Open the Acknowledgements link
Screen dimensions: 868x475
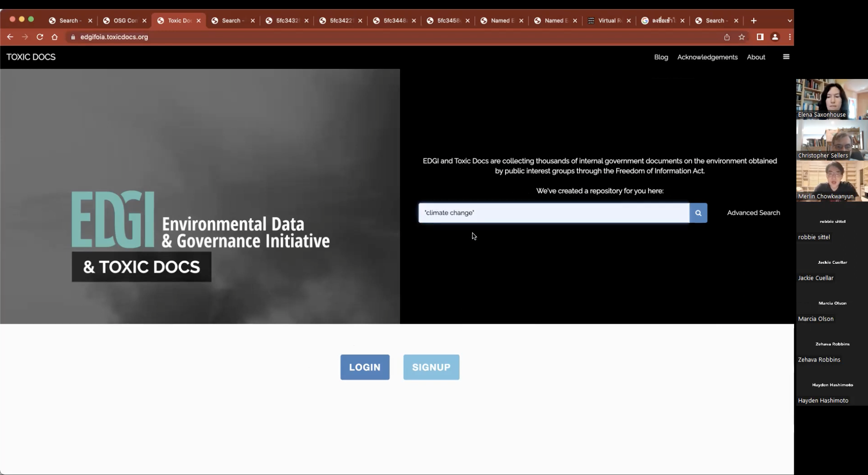[707, 57]
